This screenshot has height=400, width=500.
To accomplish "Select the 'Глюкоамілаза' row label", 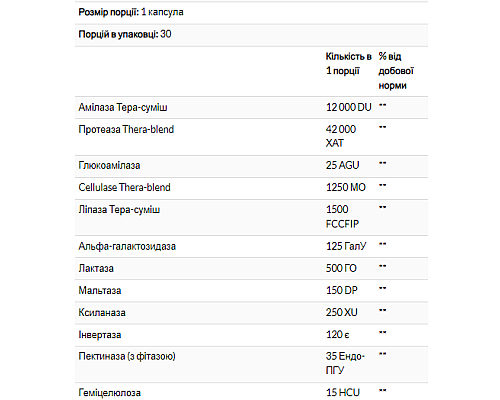I will click(x=109, y=166).
